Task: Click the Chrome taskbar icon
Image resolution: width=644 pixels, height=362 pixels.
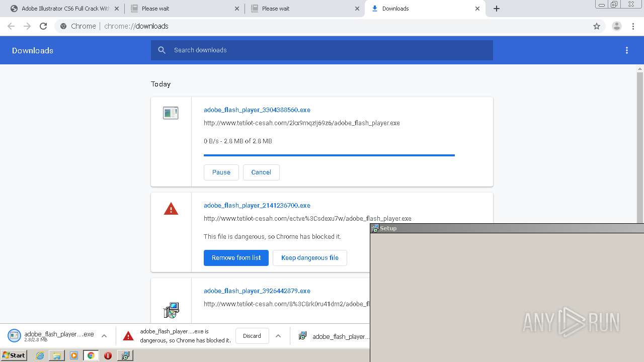Action: 91,355
